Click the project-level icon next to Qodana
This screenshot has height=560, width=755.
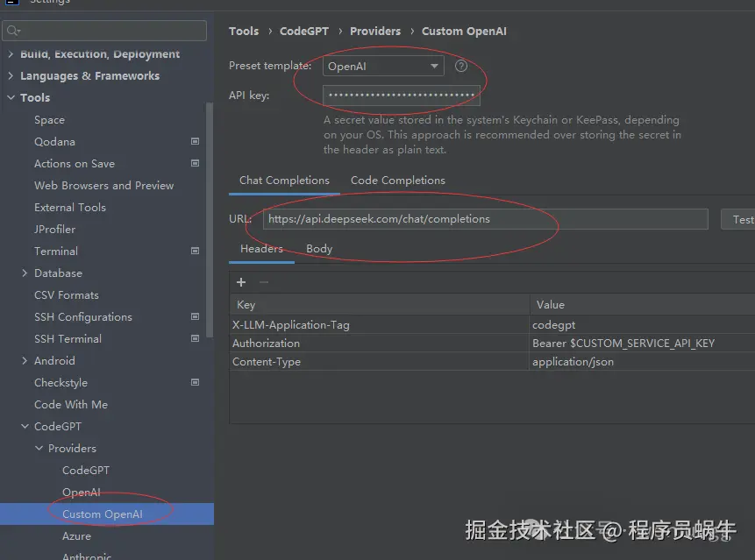(195, 141)
